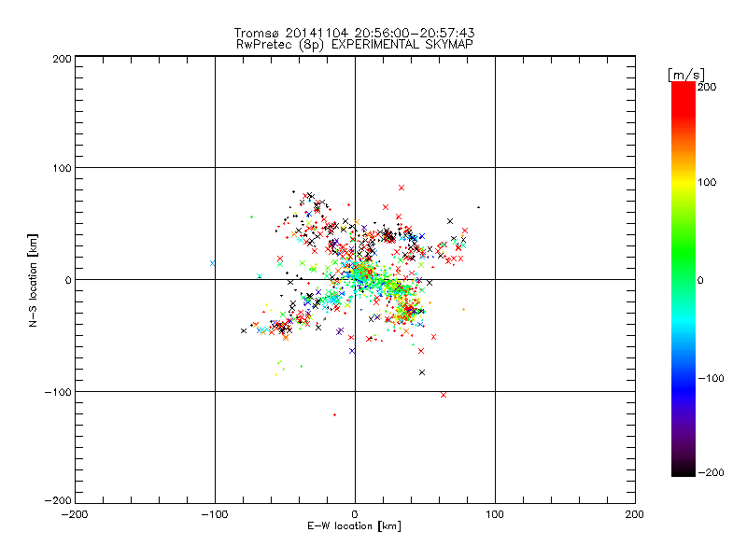The image size is (747, 560).
Task: Click the colorbar '-100' label
Action: (711, 378)
